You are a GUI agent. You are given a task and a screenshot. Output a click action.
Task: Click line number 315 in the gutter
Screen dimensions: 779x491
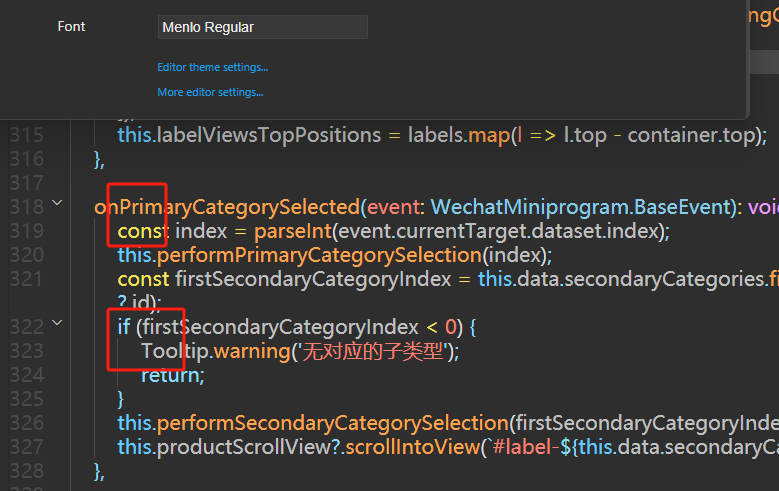tap(25, 135)
